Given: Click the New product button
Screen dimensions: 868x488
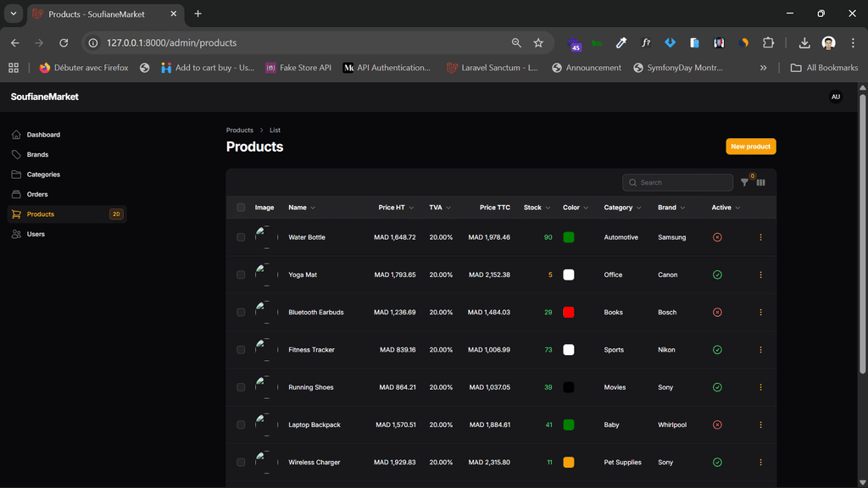Looking at the screenshot, I should [x=750, y=147].
